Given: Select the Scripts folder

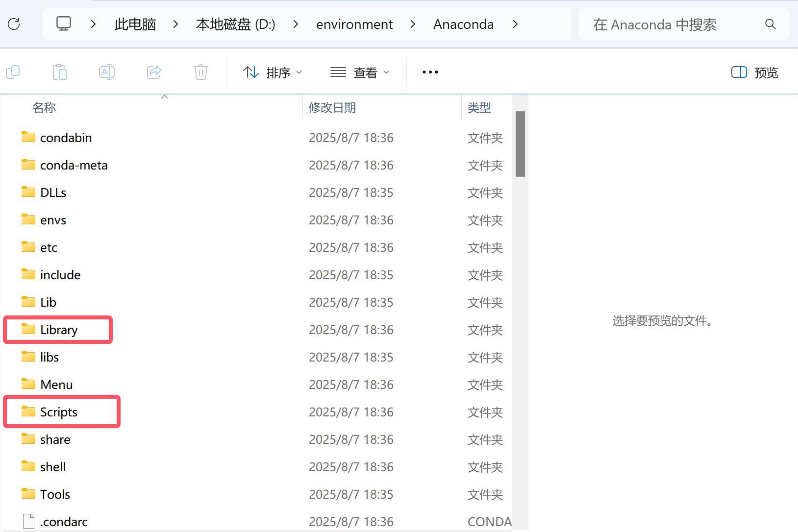Looking at the screenshot, I should [58, 411].
